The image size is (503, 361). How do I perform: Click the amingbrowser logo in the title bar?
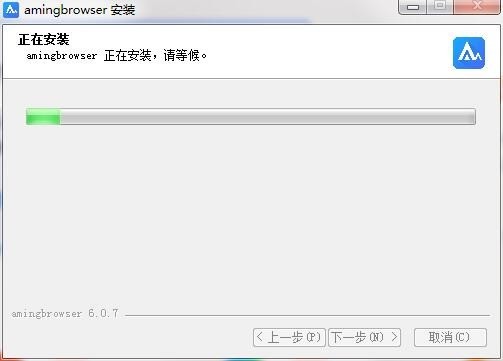(x=11, y=10)
